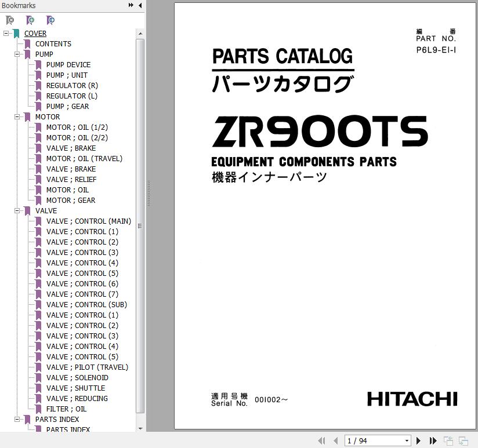Click the panel splitter grip handle
The width and height of the screenshot is (478, 448).
coord(149,194)
